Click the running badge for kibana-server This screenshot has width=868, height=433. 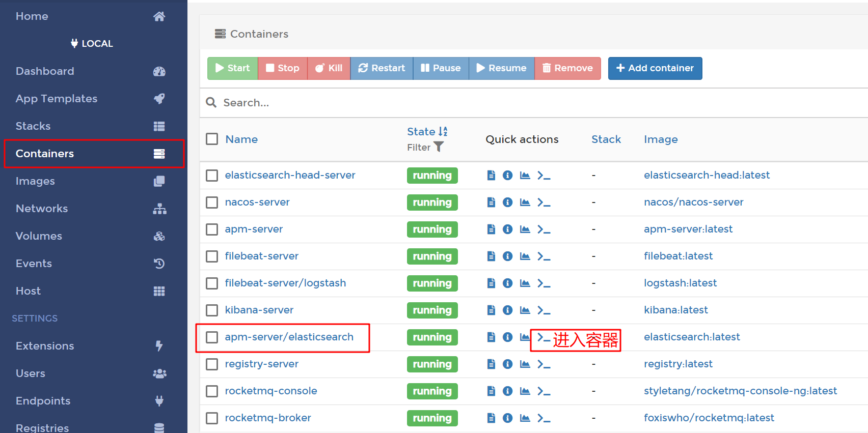pyautogui.click(x=432, y=310)
